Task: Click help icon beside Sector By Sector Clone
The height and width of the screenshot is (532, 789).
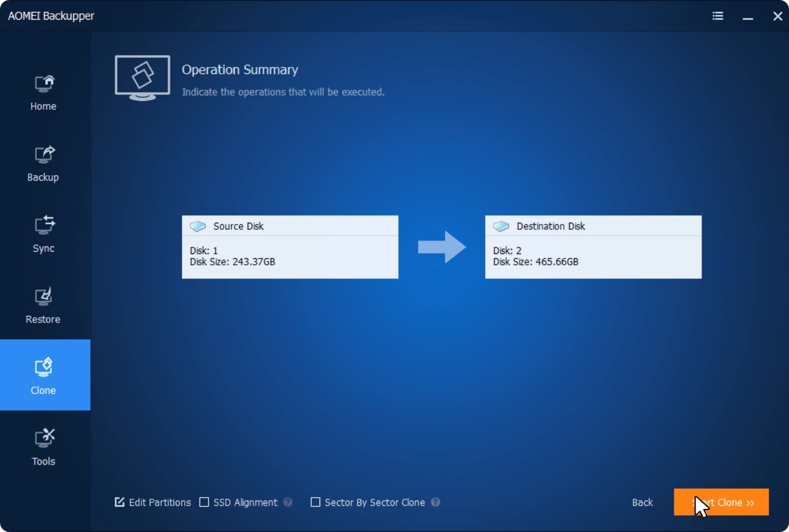Action: click(x=435, y=502)
